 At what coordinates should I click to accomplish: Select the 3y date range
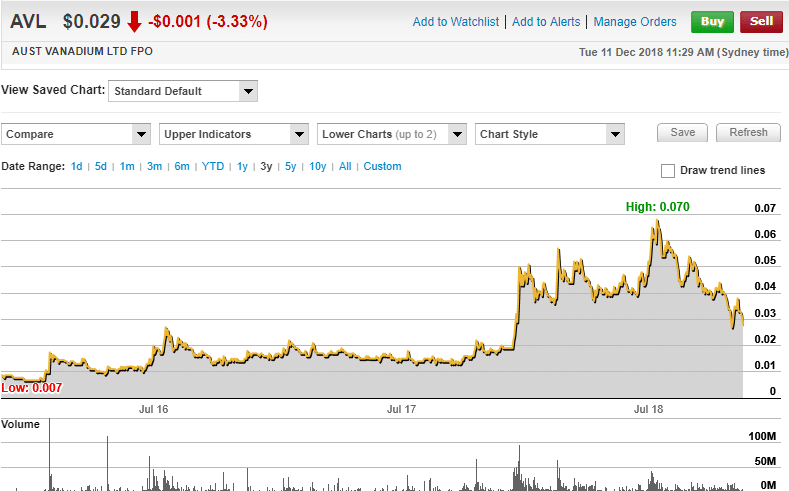pyautogui.click(x=266, y=167)
